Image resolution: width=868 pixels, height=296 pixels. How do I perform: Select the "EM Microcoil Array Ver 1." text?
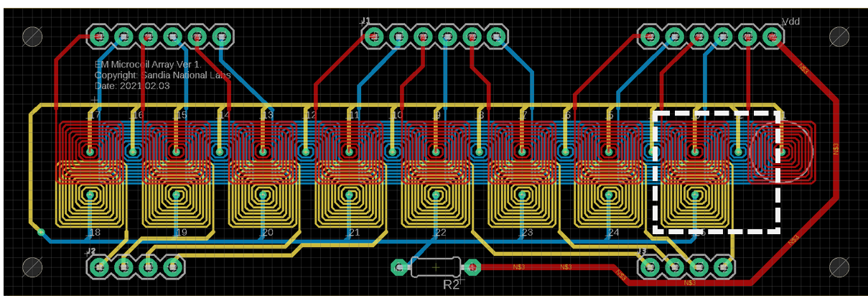click(x=149, y=64)
